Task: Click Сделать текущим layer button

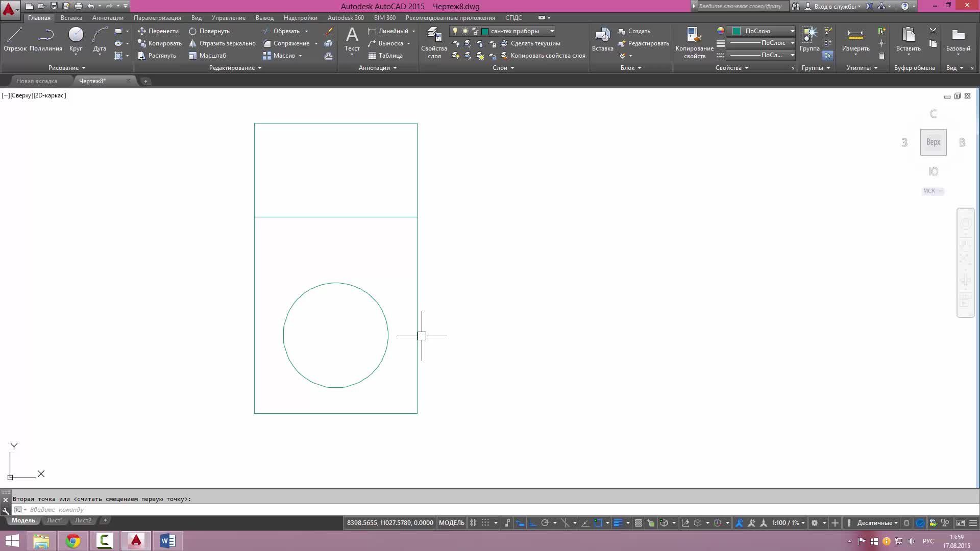Action: click(530, 43)
